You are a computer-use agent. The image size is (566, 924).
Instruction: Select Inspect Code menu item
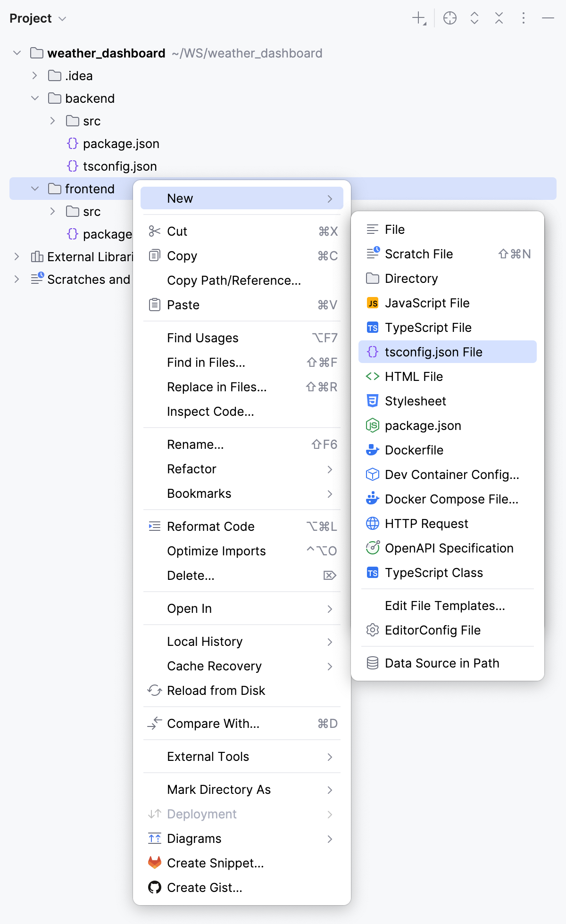242,411
